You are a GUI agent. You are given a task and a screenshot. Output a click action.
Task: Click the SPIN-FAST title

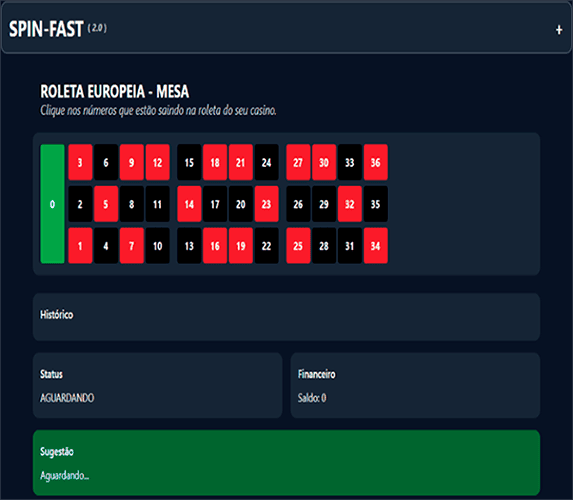[46, 29]
